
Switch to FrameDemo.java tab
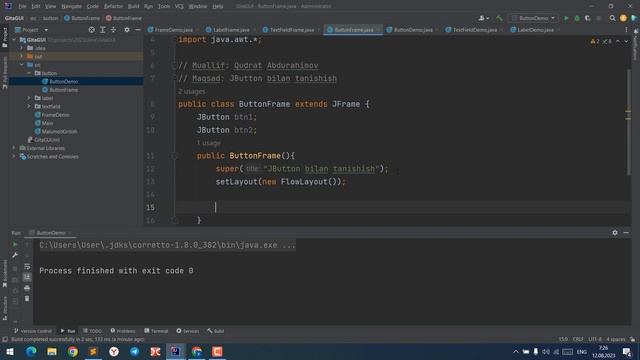coord(173,30)
